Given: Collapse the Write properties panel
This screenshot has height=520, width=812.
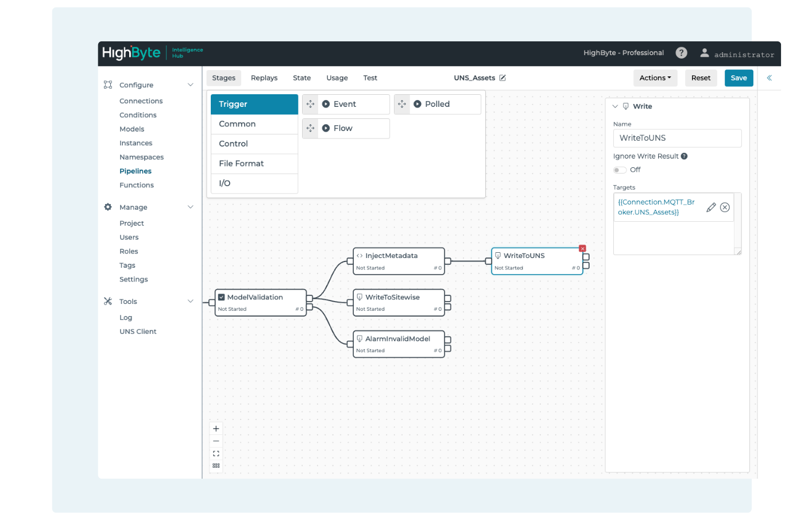Looking at the screenshot, I should pyautogui.click(x=616, y=106).
